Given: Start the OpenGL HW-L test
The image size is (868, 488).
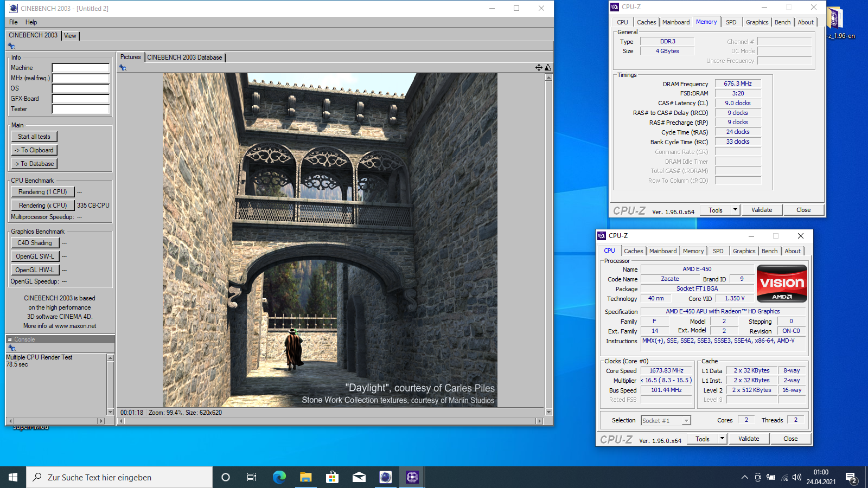Looking at the screenshot, I should (35, 270).
